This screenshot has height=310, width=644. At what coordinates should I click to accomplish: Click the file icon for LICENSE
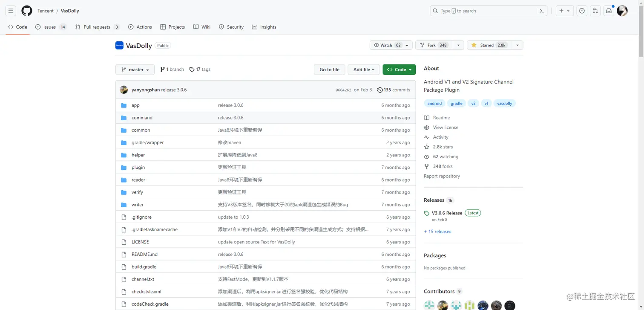124,242
